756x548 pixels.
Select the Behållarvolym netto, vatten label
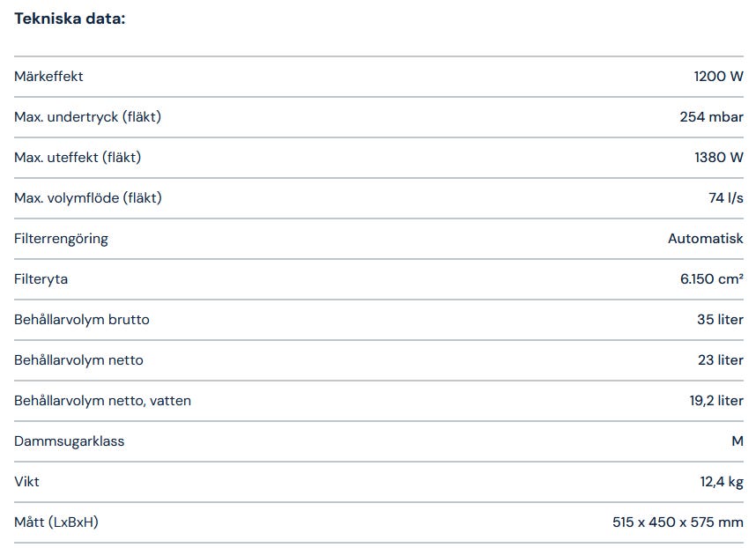[x=102, y=401]
